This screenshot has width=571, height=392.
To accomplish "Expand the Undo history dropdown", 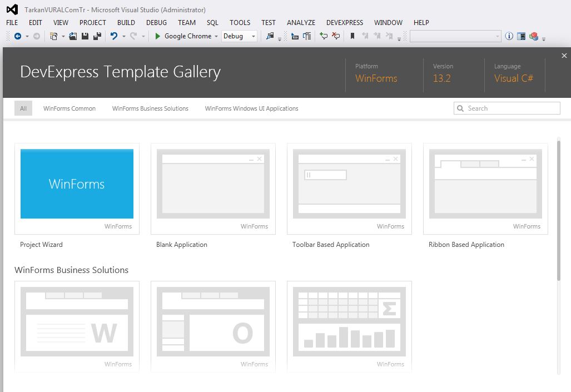I will coord(124,36).
